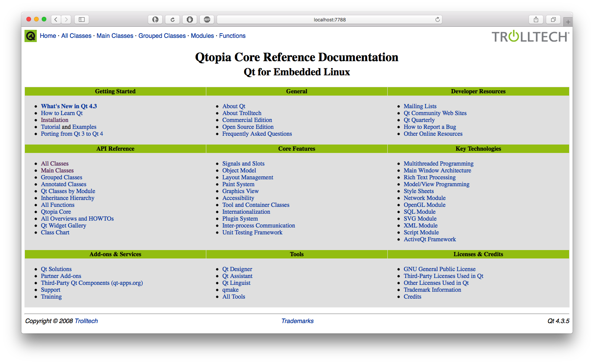Screen dimensions: 594x364
Task: Click the reload icon in address bar
Action: click(x=437, y=19)
